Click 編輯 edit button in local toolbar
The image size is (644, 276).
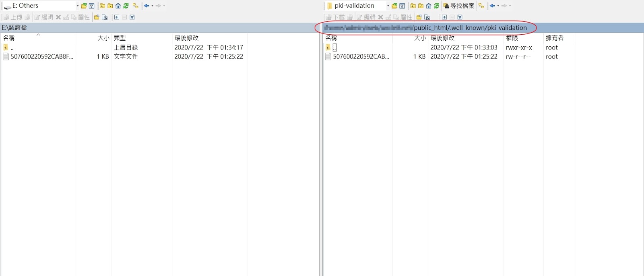pyautogui.click(x=44, y=17)
